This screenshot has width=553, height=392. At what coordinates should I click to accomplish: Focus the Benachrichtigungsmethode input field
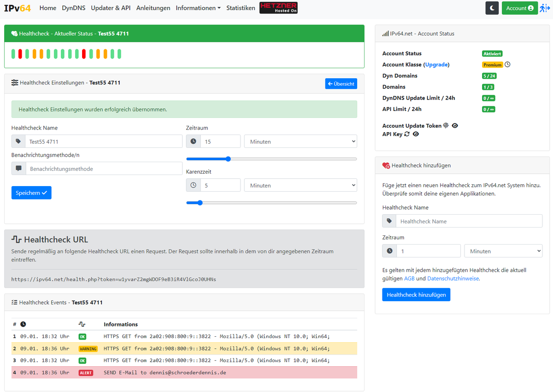pos(104,169)
